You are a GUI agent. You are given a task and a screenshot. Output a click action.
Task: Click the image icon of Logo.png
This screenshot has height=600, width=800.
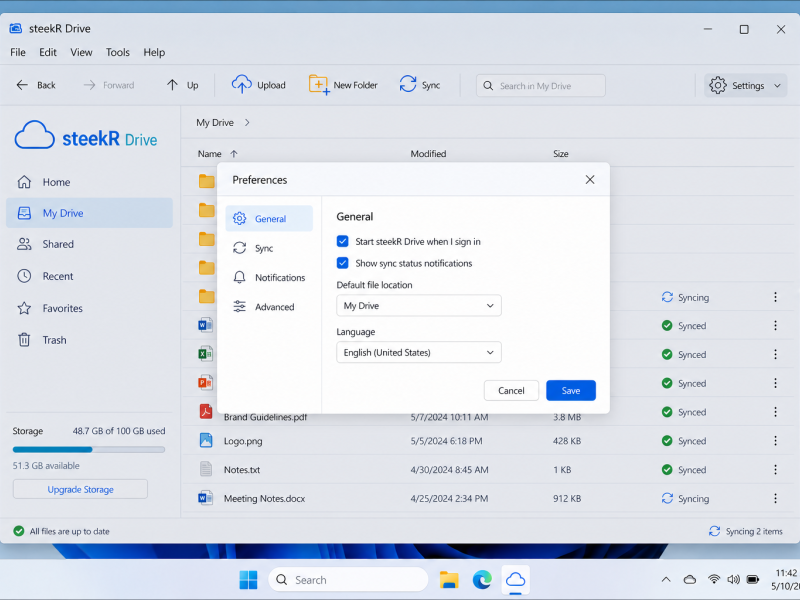[206, 440]
